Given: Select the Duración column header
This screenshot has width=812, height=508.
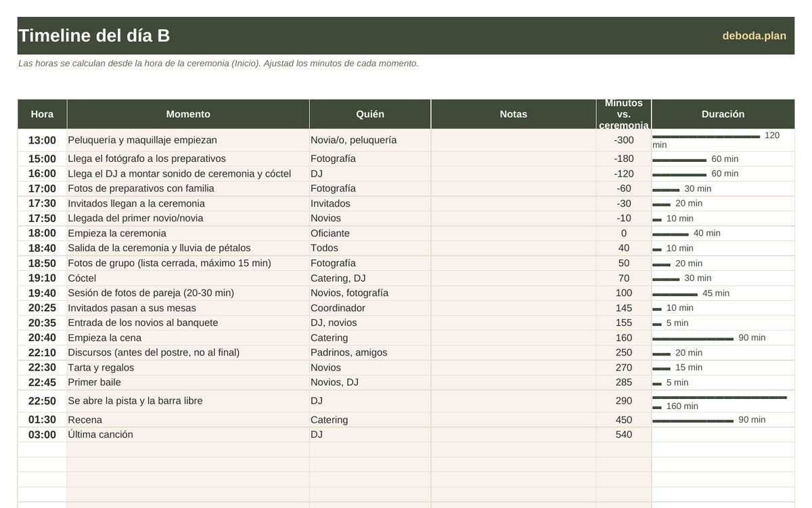Looking at the screenshot, I should pyautogui.click(x=723, y=114).
